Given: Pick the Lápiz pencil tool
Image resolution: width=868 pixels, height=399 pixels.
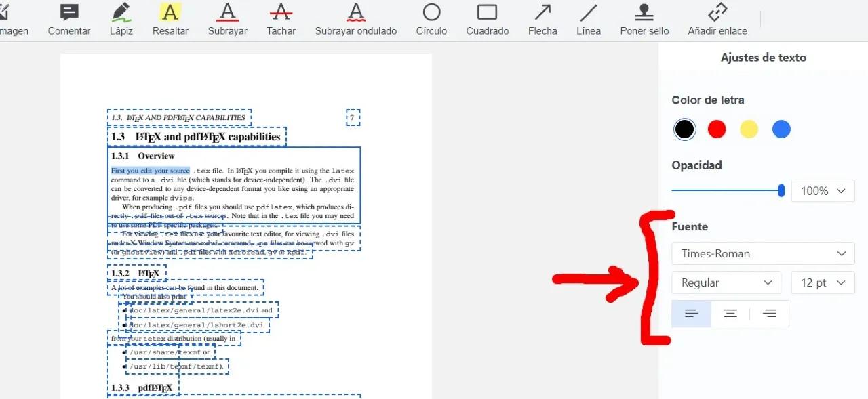Looking at the screenshot, I should click(121, 20).
